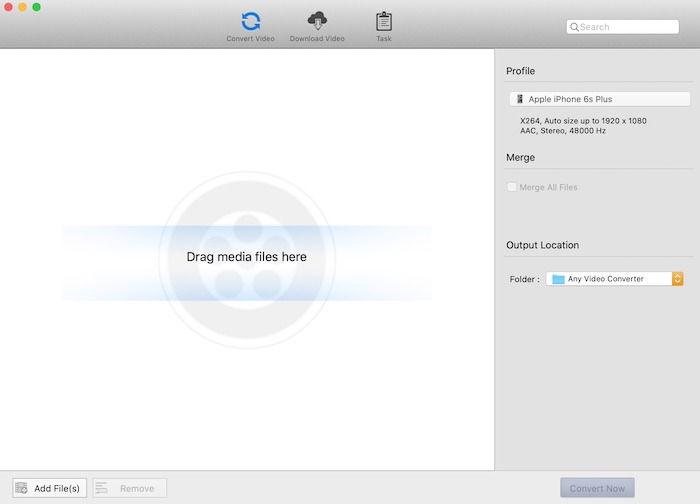Open the Task clipboard section
The width and height of the screenshot is (700, 504).
coord(383,26)
